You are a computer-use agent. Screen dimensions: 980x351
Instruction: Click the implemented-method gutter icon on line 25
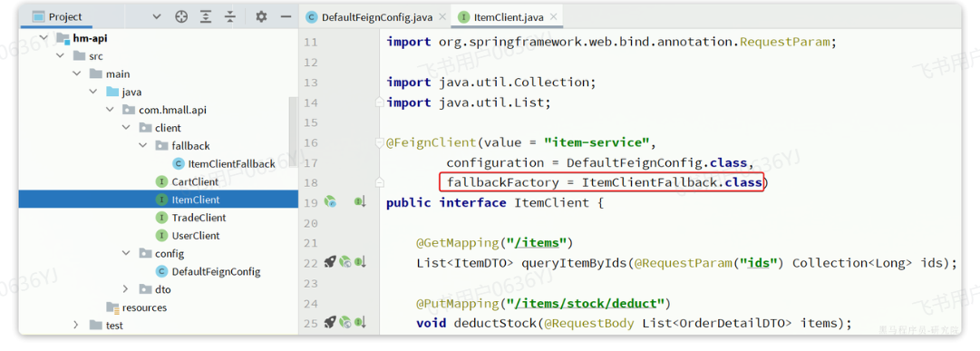(360, 323)
